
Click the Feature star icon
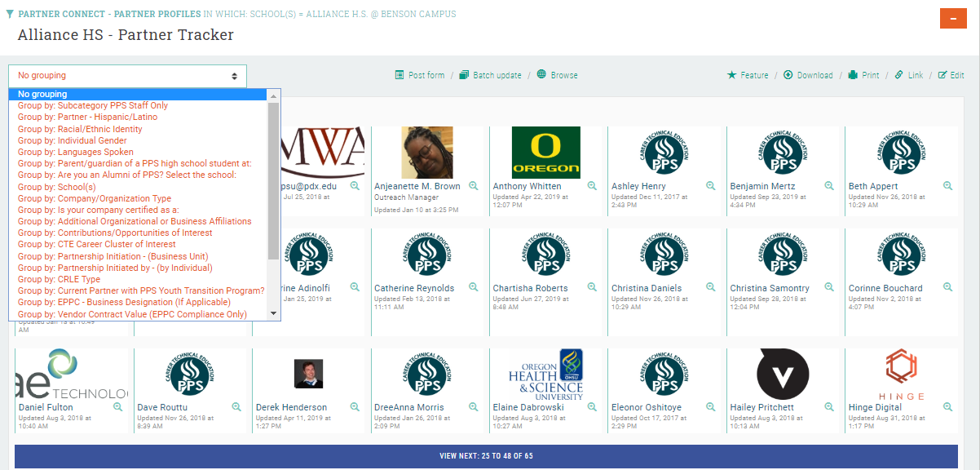click(x=731, y=75)
